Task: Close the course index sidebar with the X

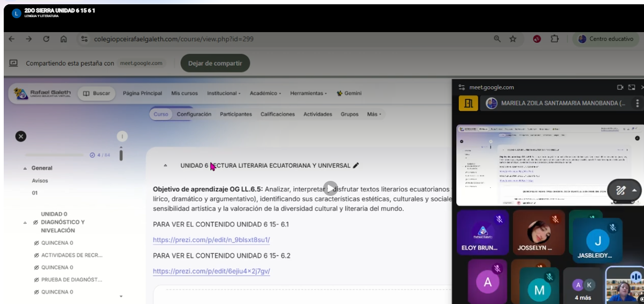Action: pos(21,136)
